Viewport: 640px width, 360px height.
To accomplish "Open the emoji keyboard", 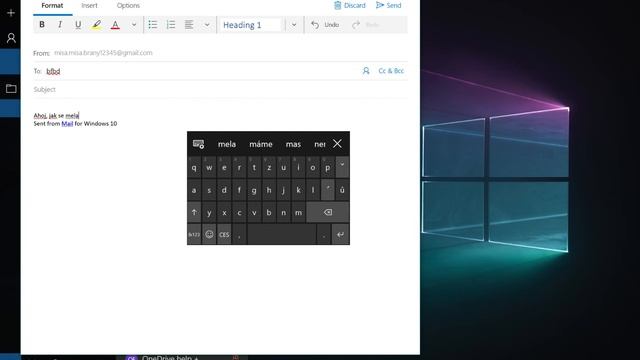I will click(x=209, y=234).
